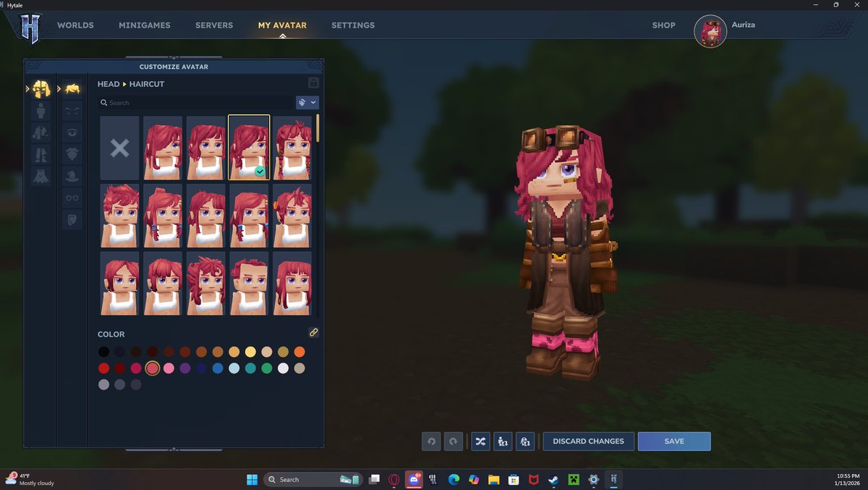Viewport: 868px width, 490px height.
Task: Open the tag filter dropdown
Action: (x=307, y=103)
